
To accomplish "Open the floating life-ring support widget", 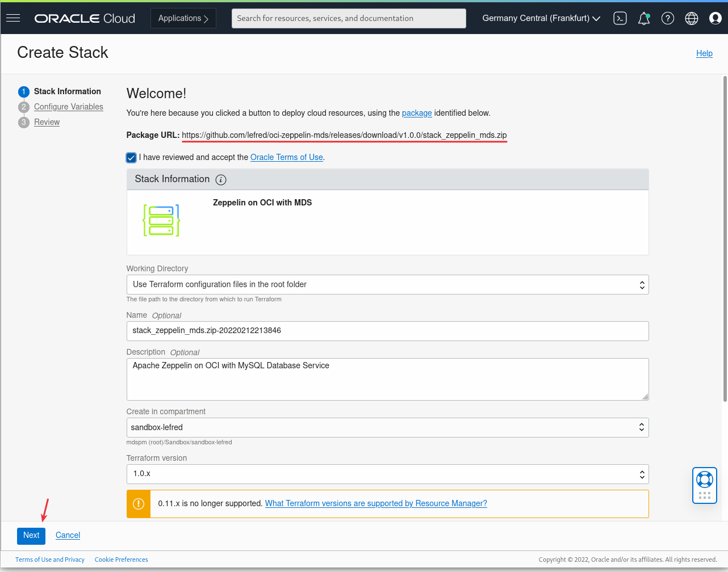I will click(x=705, y=485).
